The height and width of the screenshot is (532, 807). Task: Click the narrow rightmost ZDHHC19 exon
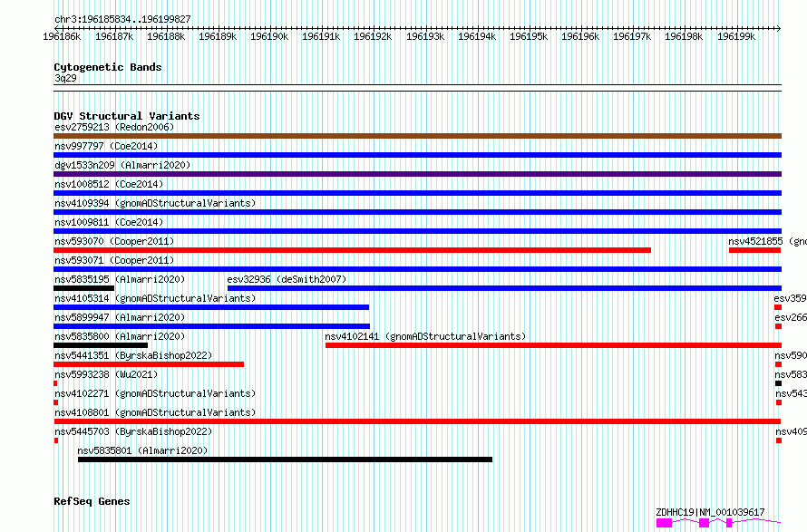(729, 523)
